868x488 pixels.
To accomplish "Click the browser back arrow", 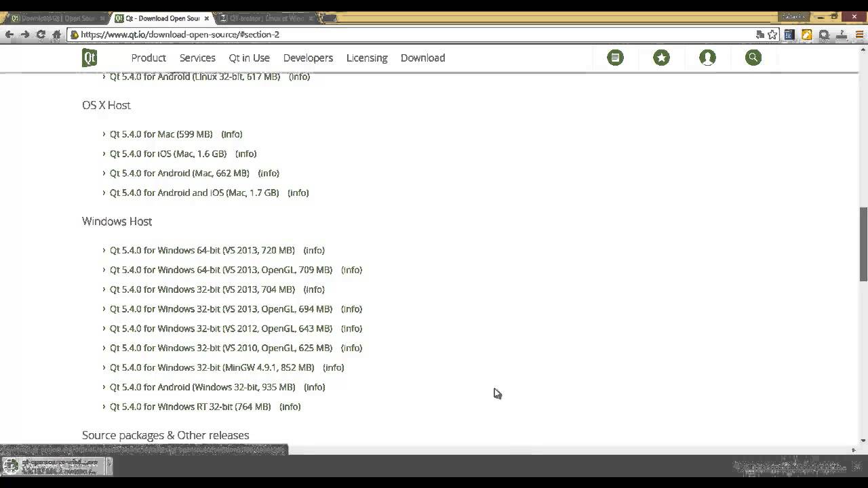I will click(x=9, y=35).
